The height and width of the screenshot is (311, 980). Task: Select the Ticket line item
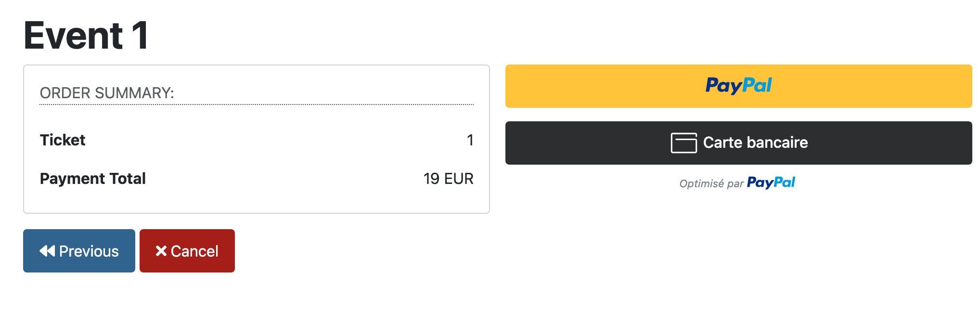pyautogui.click(x=63, y=140)
